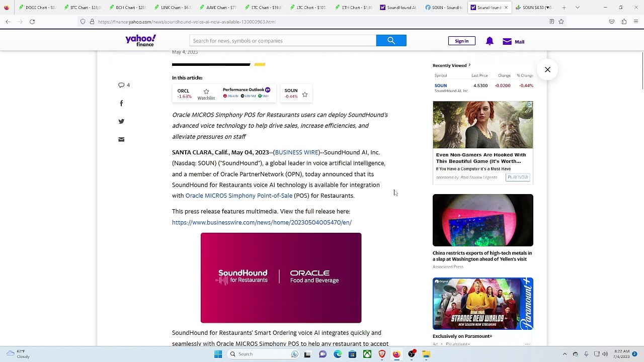The width and height of the screenshot is (644, 362).
Task: Read China restricts exports headline
Action: (x=482, y=256)
